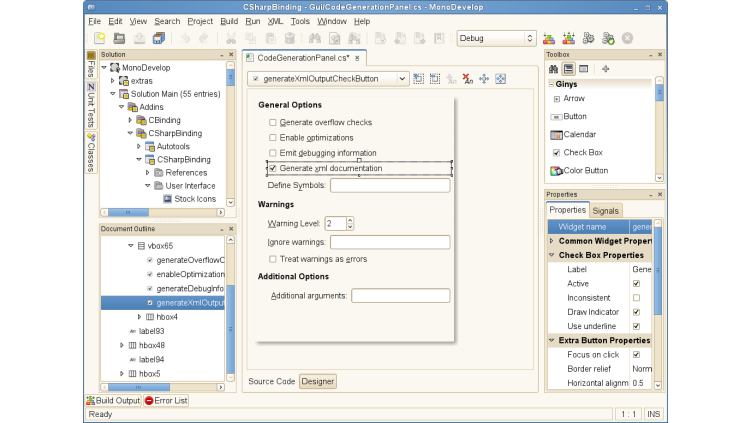This screenshot has width=752, height=423.
Task: Click the Toolbox binoculars search icon
Action: 553,69
